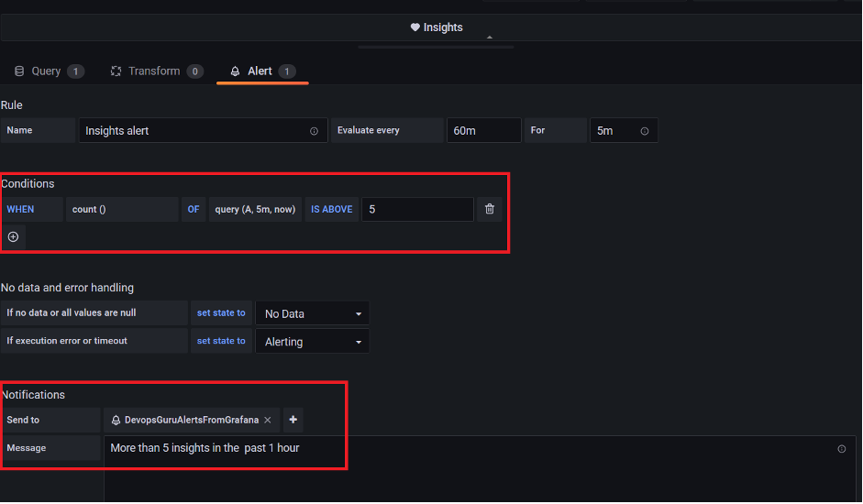863x504 pixels.
Task: Click the Rule section heading
Action: click(12, 105)
